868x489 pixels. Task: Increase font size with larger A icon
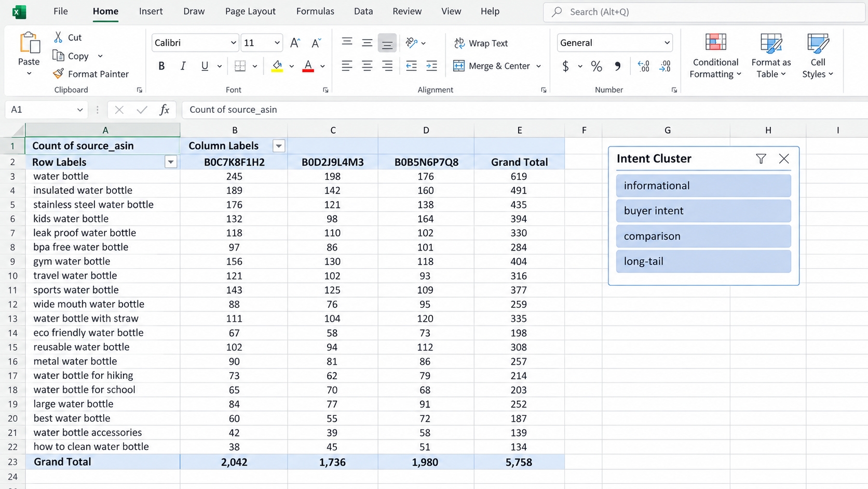tap(295, 43)
